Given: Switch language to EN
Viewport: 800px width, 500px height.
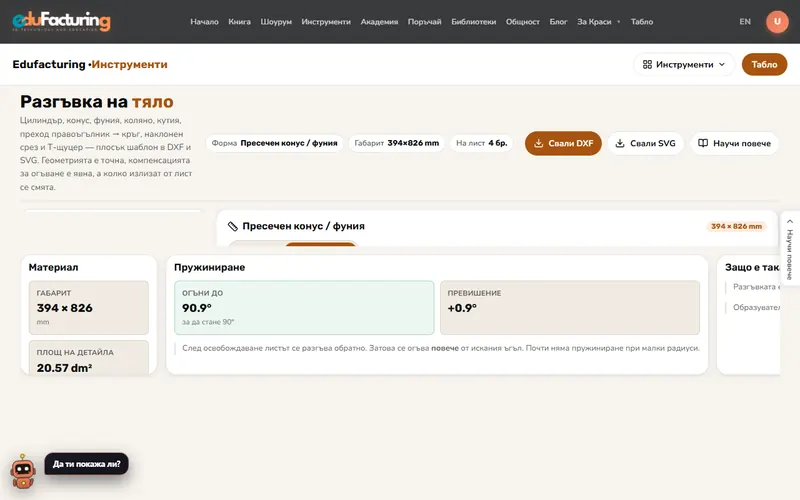Looking at the screenshot, I should pos(745,22).
